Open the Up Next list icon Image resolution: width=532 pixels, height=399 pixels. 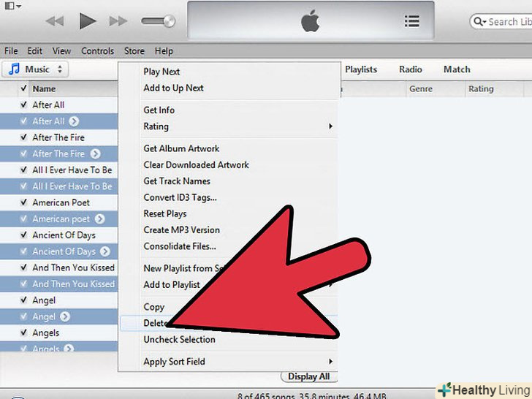click(412, 21)
